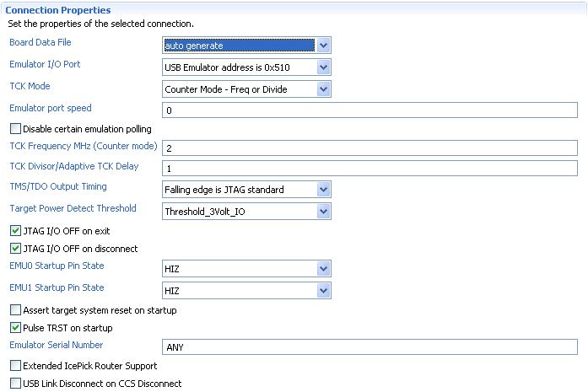The width and height of the screenshot is (588, 392).
Task: Enable Extended IcePick Router Support
Action: (15, 366)
